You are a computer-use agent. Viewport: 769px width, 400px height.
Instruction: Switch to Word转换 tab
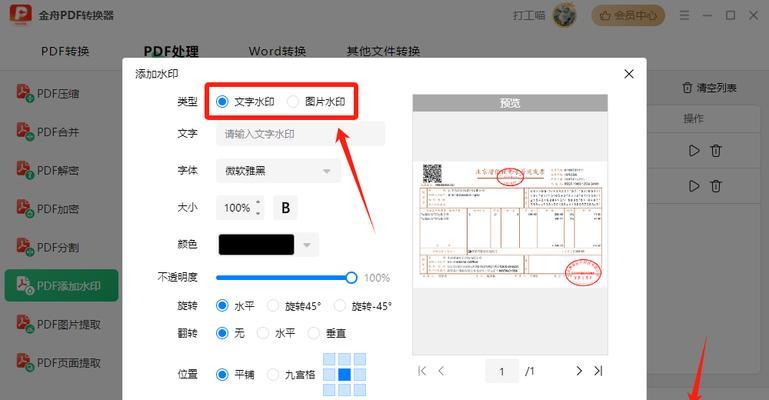point(277,51)
